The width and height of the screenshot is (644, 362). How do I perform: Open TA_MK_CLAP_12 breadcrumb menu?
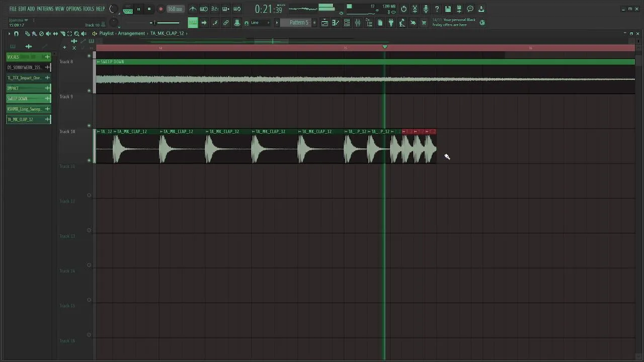pyautogui.click(x=167, y=33)
